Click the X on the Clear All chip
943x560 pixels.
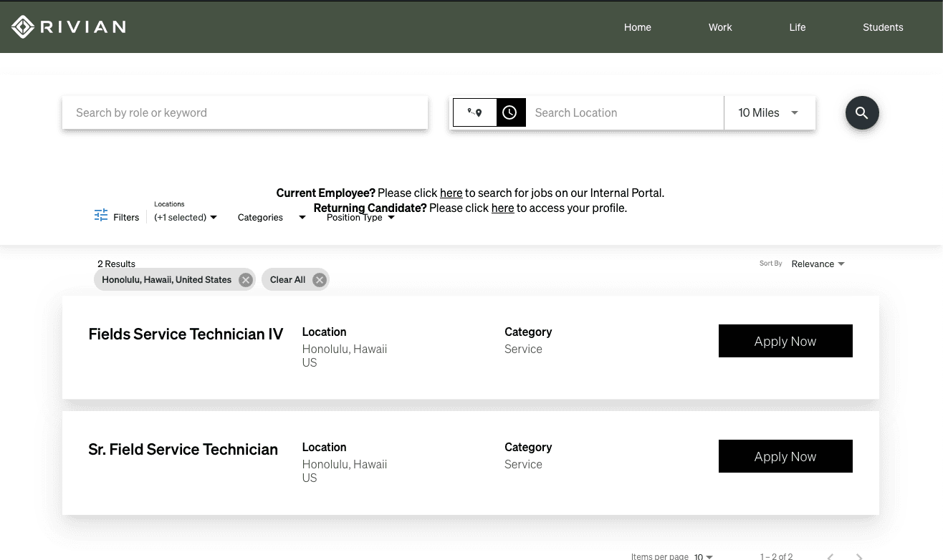(320, 280)
